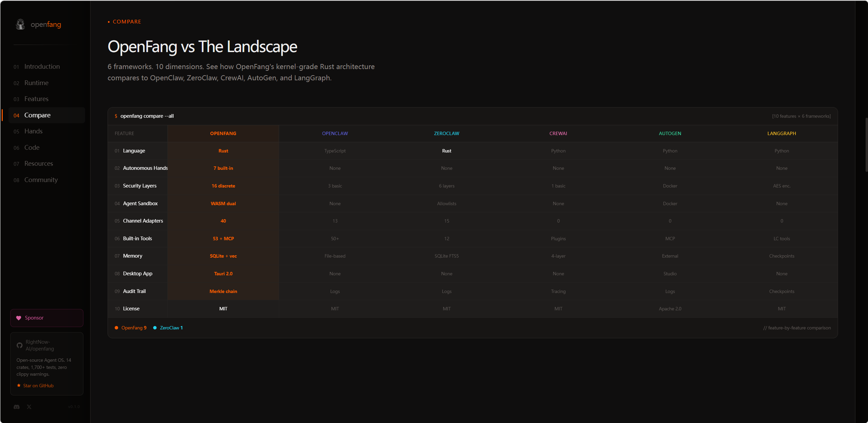Click the '53 + MCP' tools cell
The image size is (868, 423).
pos(223,239)
